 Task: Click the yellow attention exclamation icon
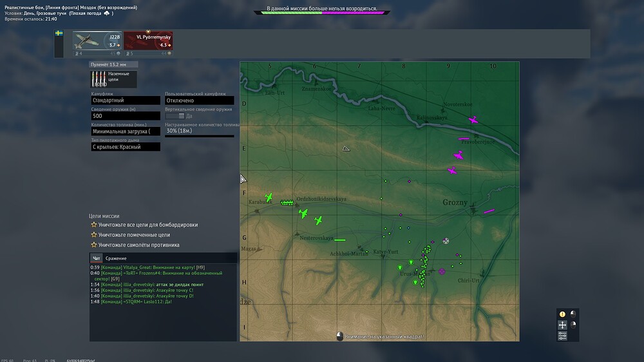coord(562,314)
